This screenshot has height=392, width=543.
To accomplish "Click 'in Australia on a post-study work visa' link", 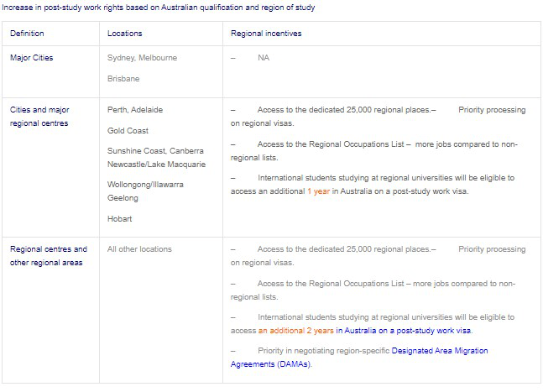I will pyautogui.click(x=403, y=331).
